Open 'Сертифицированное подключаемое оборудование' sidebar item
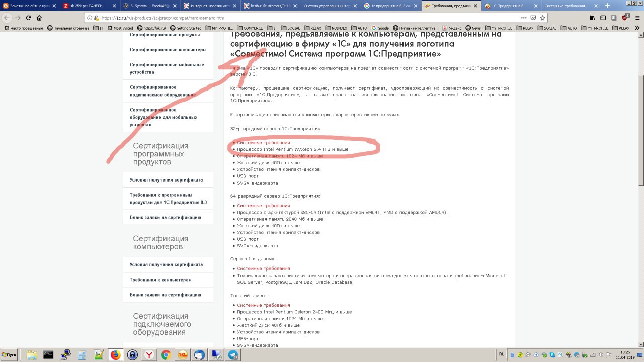 click(x=168, y=91)
